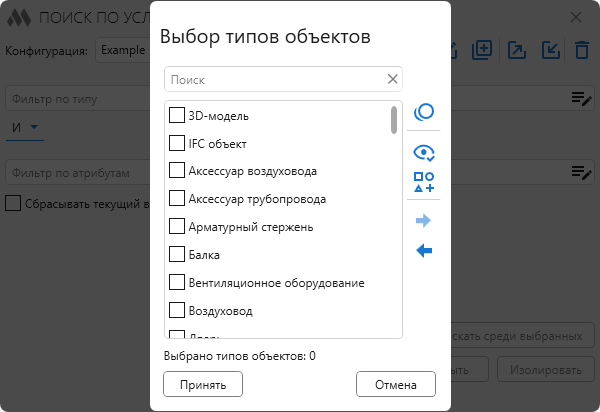Click the overlapping circles icon beside the list
The image size is (600, 412).
[x=424, y=112]
